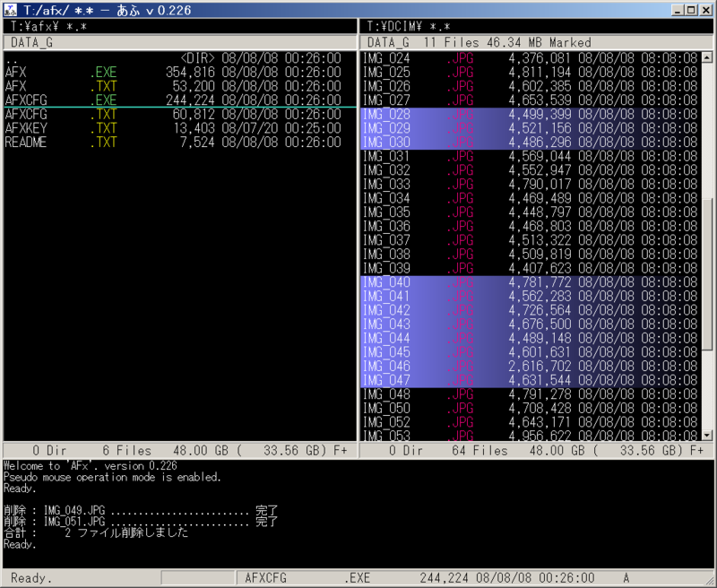Select the AFX .TXT file row
The image size is (717, 588).
click(x=180, y=86)
